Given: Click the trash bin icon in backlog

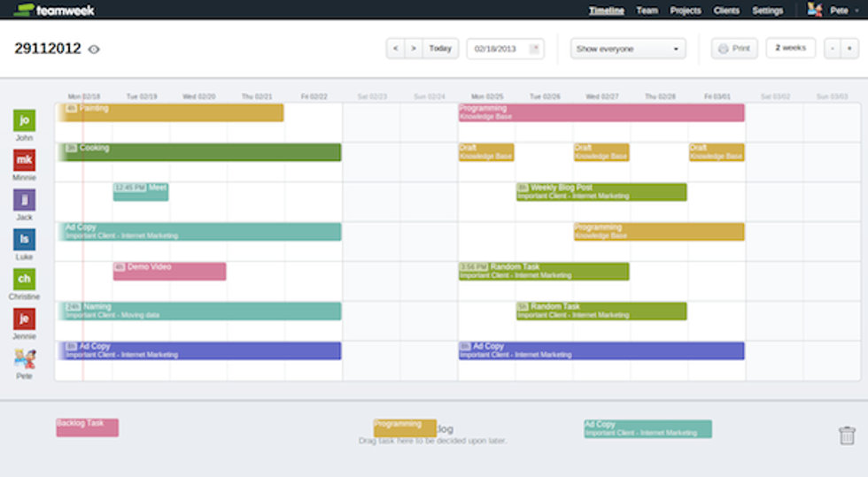Looking at the screenshot, I should click(x=847, y=435).
